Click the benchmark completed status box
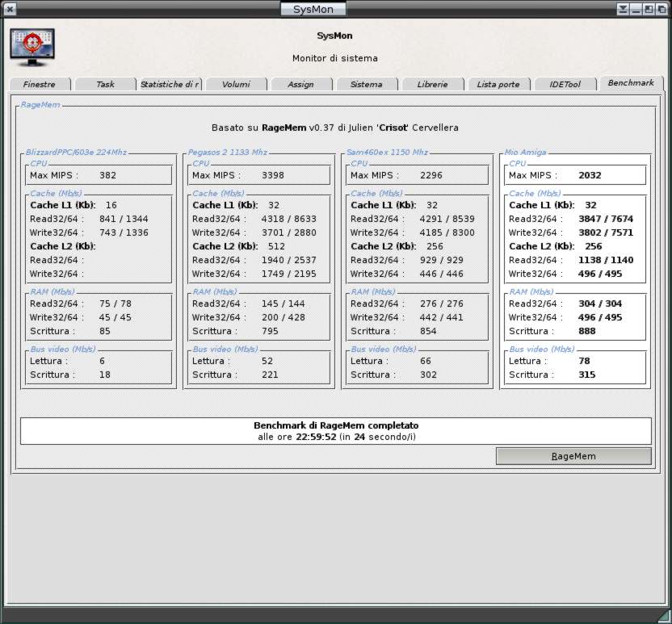Image resolution: width=672 pixels, height=624 pixels. [x=335, y=431]
